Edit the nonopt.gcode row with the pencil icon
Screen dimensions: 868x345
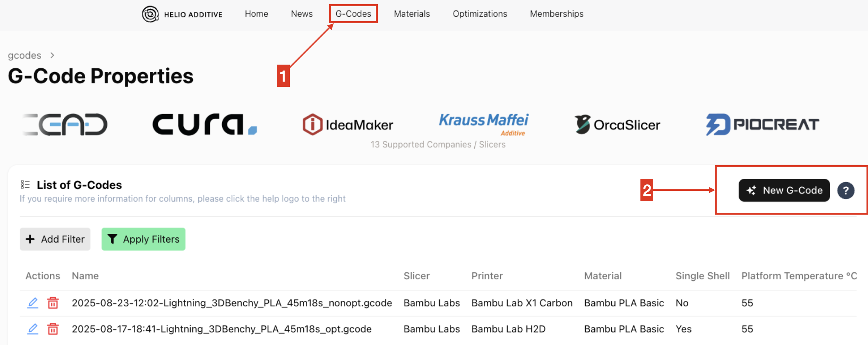point(33,303)
